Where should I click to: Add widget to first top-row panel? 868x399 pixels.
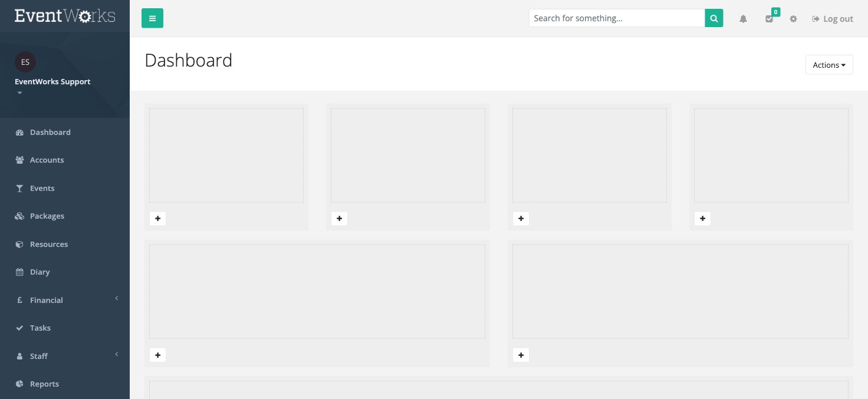(x=157, y=219)
